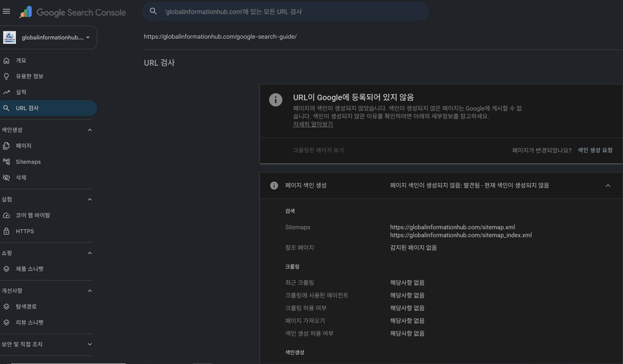Click the layers icon for 리뷰 스니펫
Image resolution: width=623 pixels, height=364 pixels.
pos(6,322)
